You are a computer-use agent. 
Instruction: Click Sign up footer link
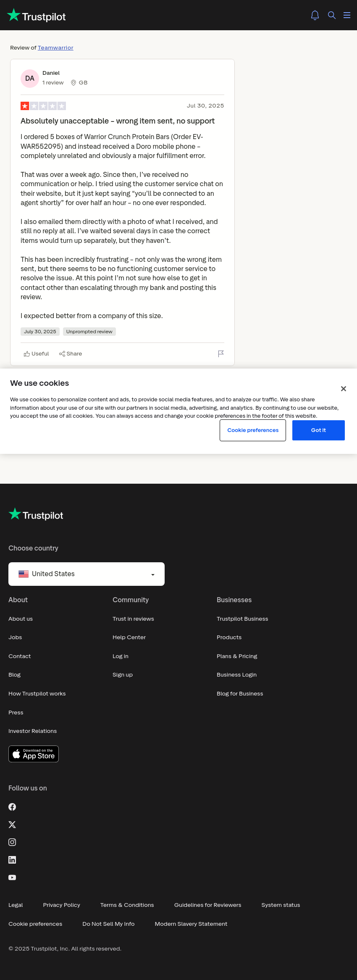pyautogui.click(x=123, y=675)
